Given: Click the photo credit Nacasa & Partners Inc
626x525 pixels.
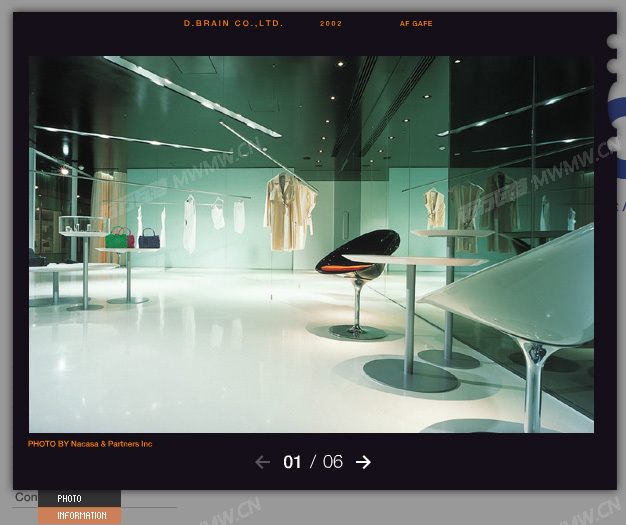Looking at the screenshot, I should coord(90,444).
